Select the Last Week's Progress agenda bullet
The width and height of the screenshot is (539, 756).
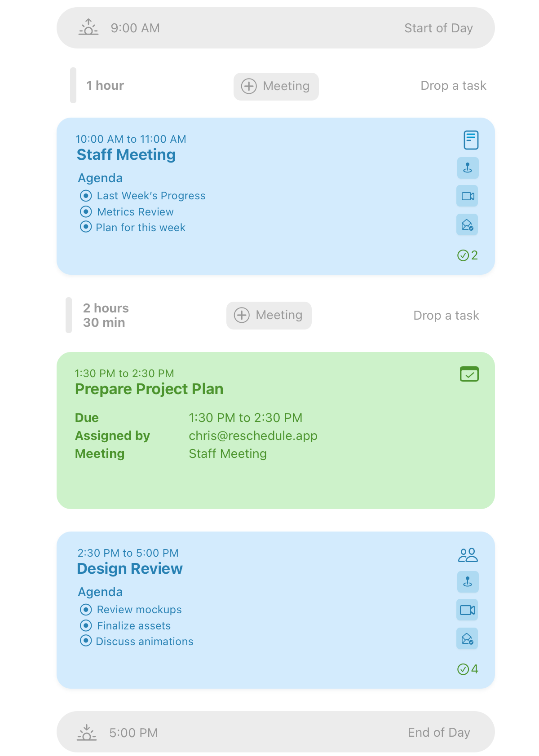[x=86, y=196]
